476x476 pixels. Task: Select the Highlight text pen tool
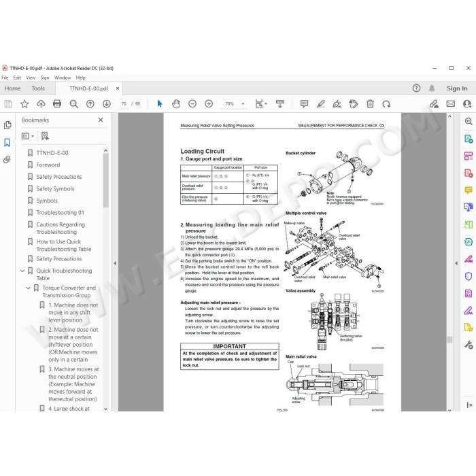click(x=320, y=104)
